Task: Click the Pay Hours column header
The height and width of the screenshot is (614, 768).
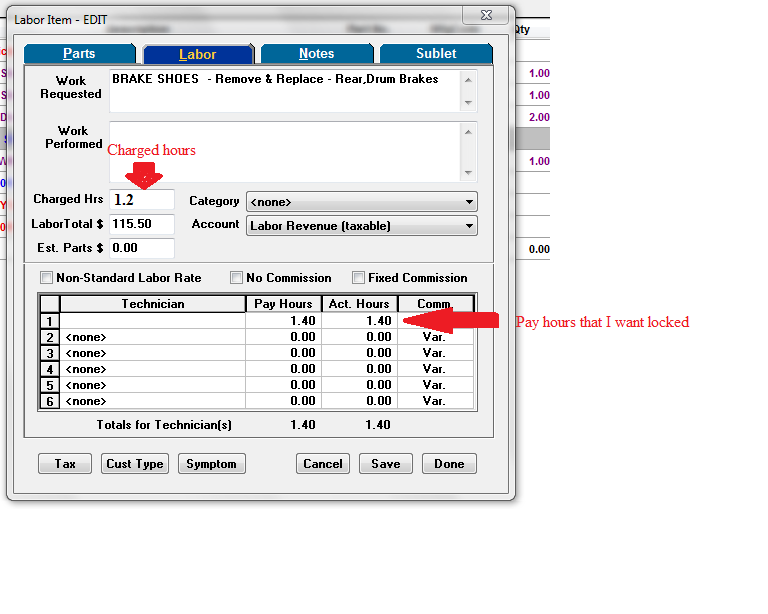Action: point(283,304)
